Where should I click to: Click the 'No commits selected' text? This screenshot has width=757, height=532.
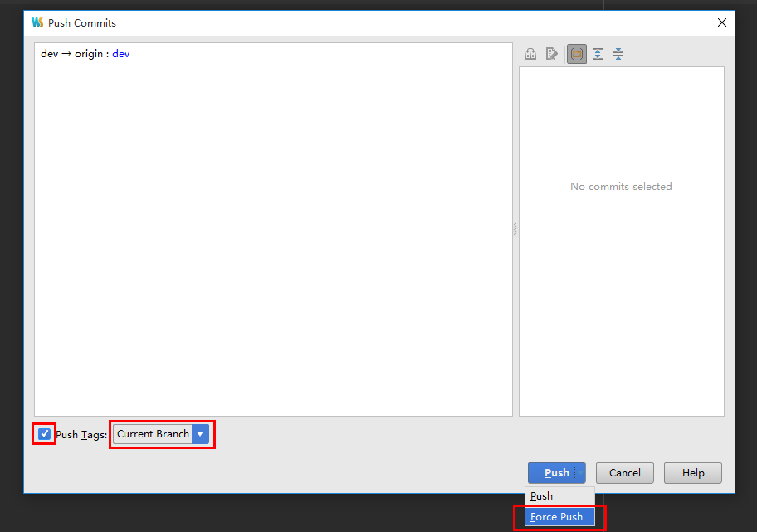point(621,187)
